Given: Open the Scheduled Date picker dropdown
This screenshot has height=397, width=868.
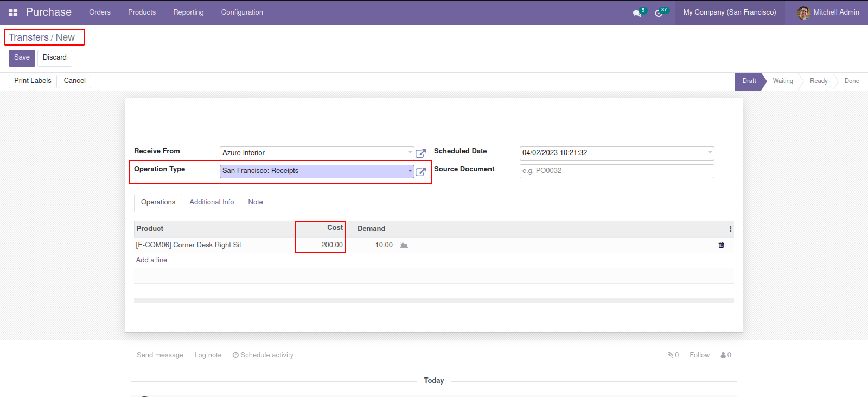Looking at the screenshot, I should click(710, 153).
